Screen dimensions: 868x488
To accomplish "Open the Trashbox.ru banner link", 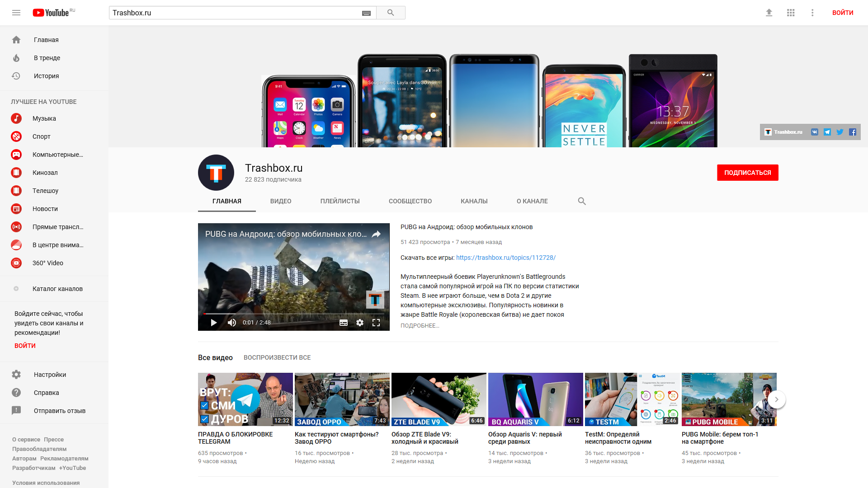I will (783, 132).
